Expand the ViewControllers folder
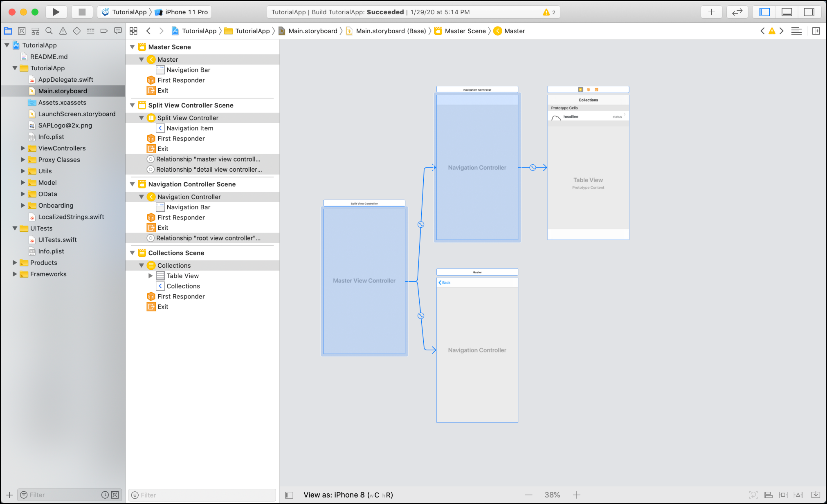This screenshot has height=504, width=827. pos(23,148)
